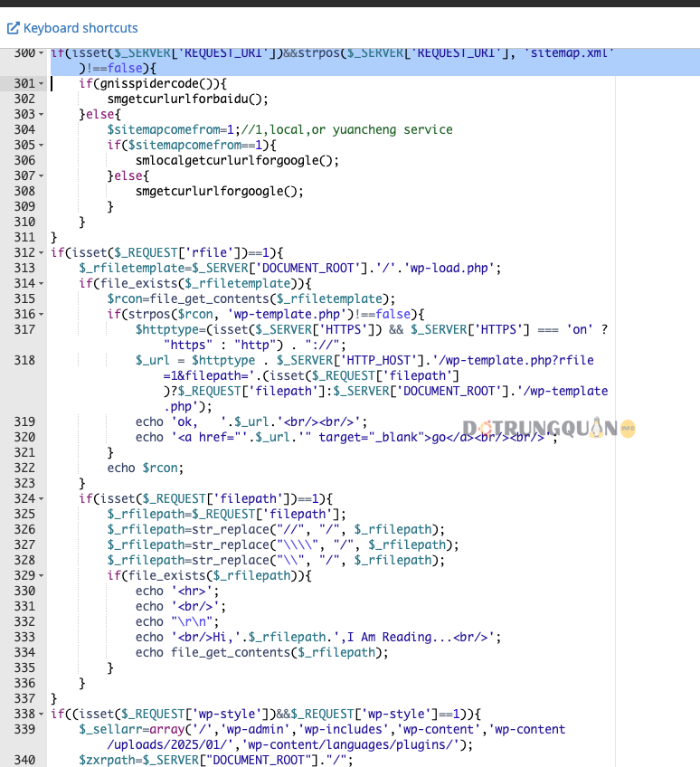Collapse the wp-style block fold at line 338
Image resolution: width=700 pixels, height=767 pixels.
(41, 715)
